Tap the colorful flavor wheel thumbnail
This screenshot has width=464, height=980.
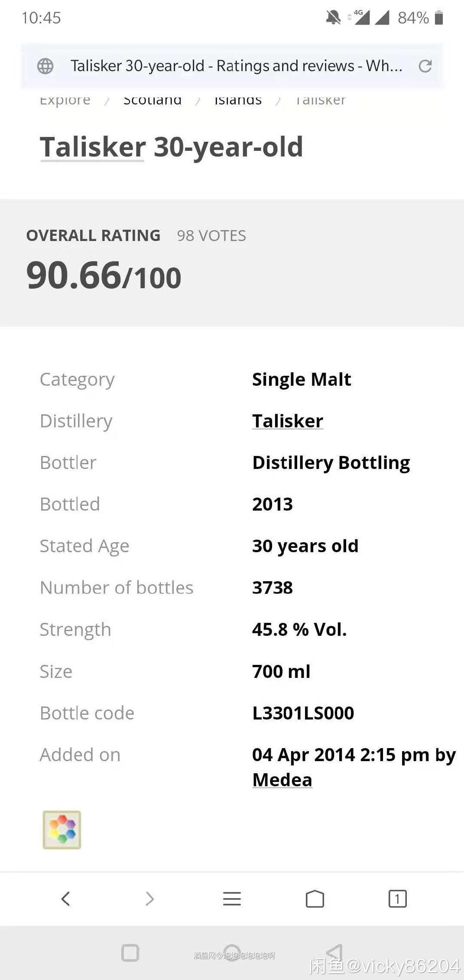62,829
